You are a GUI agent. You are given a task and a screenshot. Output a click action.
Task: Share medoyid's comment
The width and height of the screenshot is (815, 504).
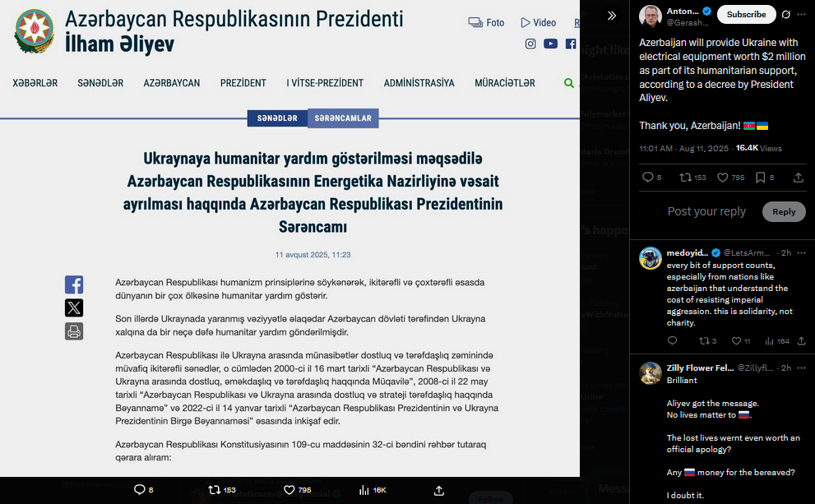click(x=802, y=341)
